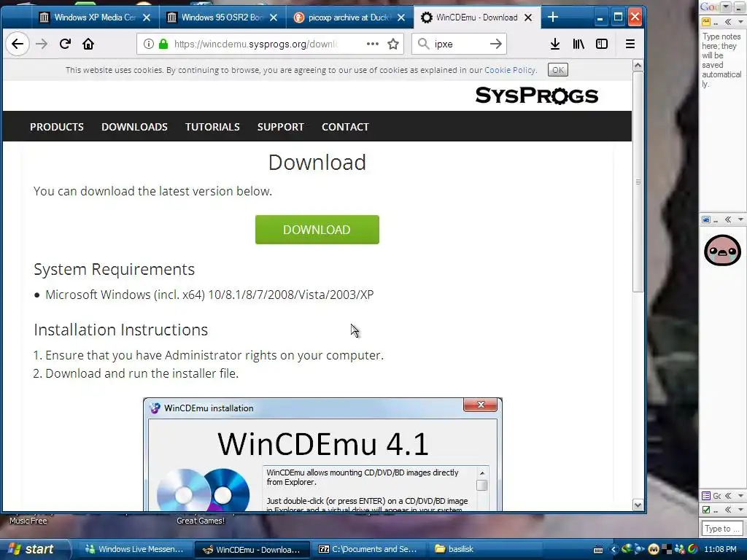Screen dimensions: 747x560
Task: Click the vertical page scrollbar thumb
Action: pyautogui.click(x=638, y=182)
